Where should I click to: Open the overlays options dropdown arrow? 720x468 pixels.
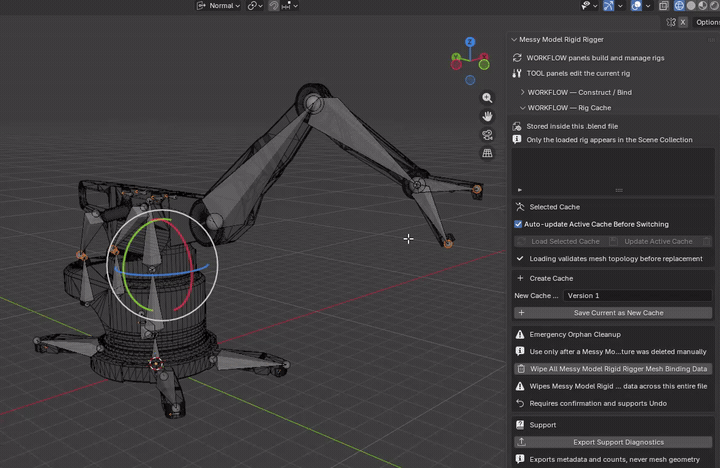pos(648,6)
